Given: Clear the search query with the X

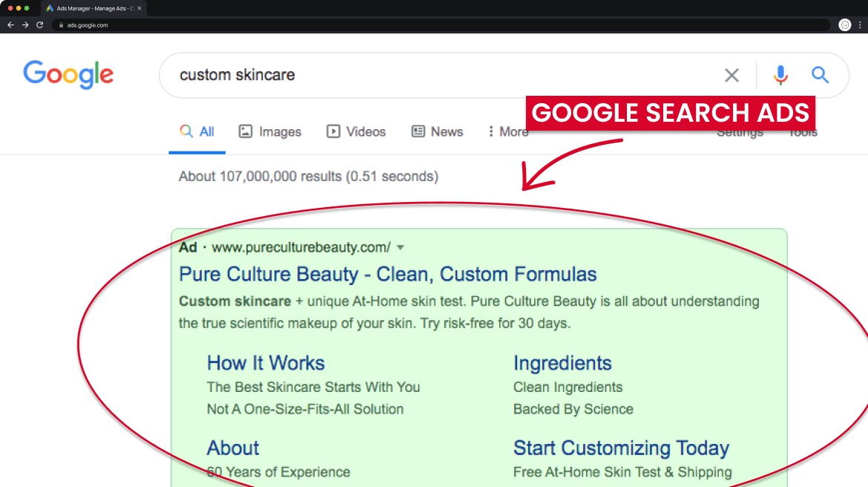Looking at the screenshot, I should tap(731, 75).
